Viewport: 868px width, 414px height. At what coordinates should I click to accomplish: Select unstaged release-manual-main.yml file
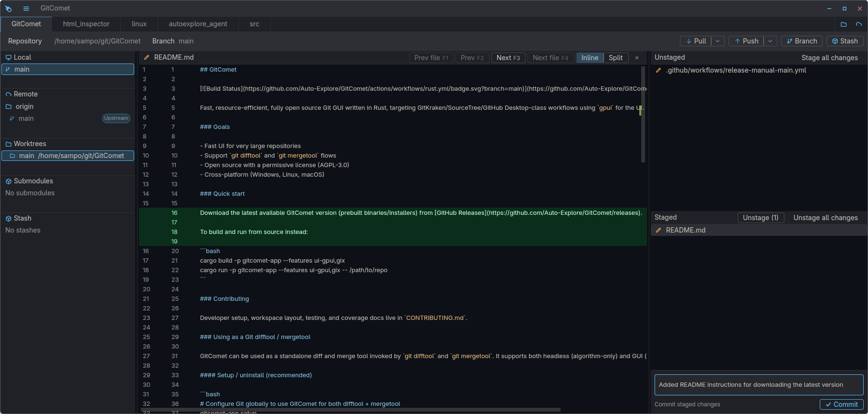click(759, 70)
